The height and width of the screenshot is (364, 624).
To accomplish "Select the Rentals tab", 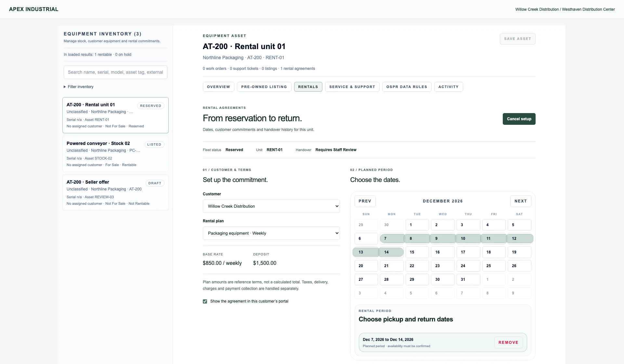I will [x=308, y=87].
